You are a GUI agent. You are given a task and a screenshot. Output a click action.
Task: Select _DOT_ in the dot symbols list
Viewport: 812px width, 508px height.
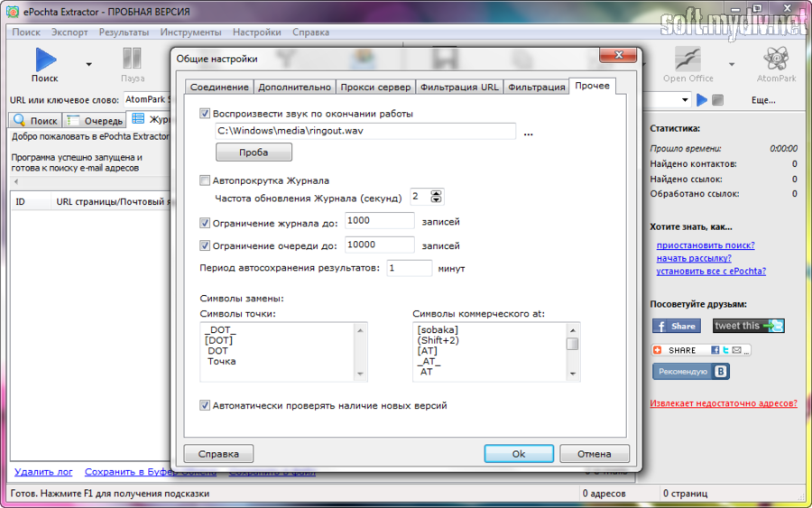coord(220,330)
